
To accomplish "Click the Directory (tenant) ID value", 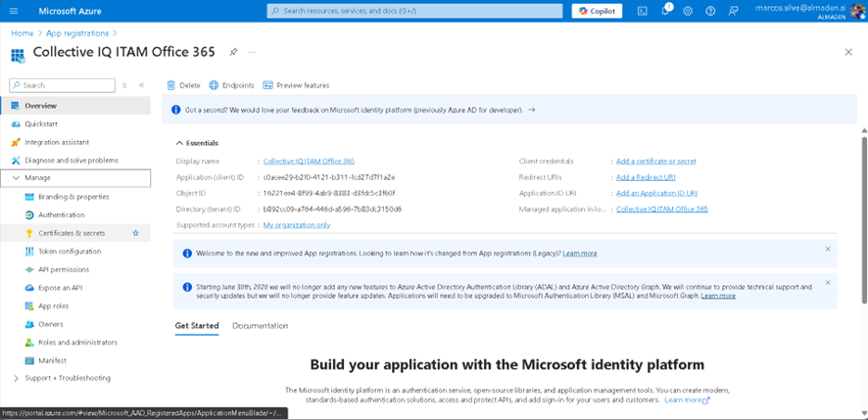I will click(332, 210).
